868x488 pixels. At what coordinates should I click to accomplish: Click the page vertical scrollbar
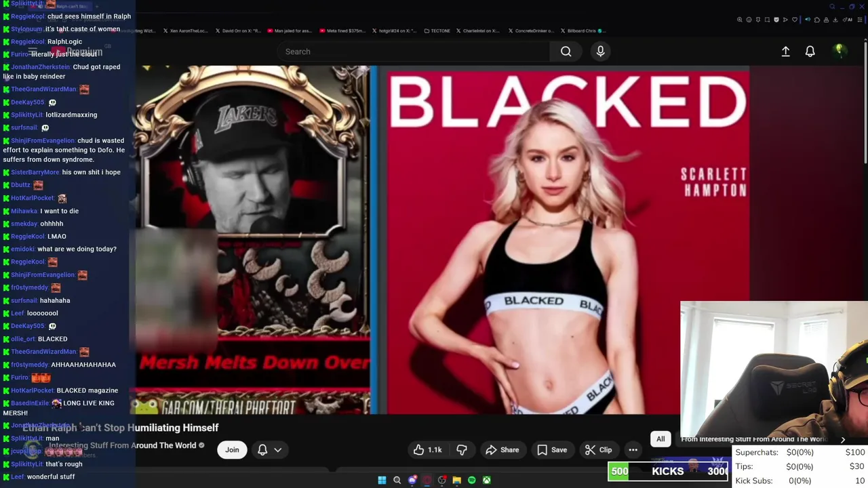point(865,102)
